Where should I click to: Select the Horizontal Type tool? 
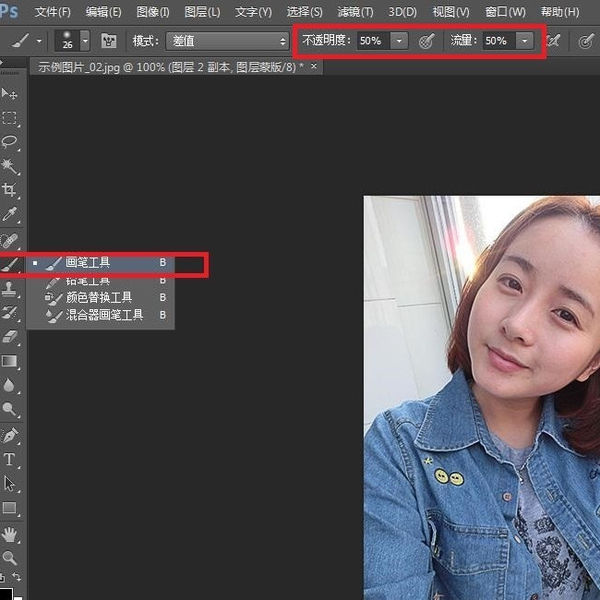10,459
